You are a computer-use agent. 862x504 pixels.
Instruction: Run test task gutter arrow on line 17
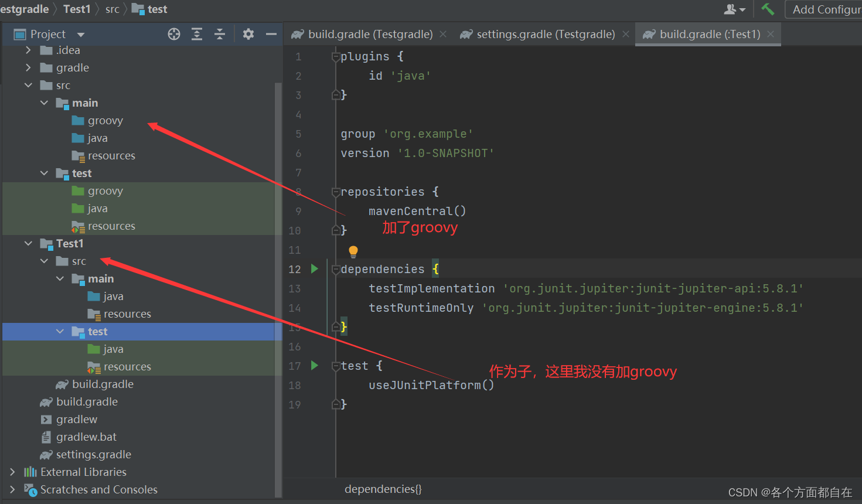click(315, 365)
